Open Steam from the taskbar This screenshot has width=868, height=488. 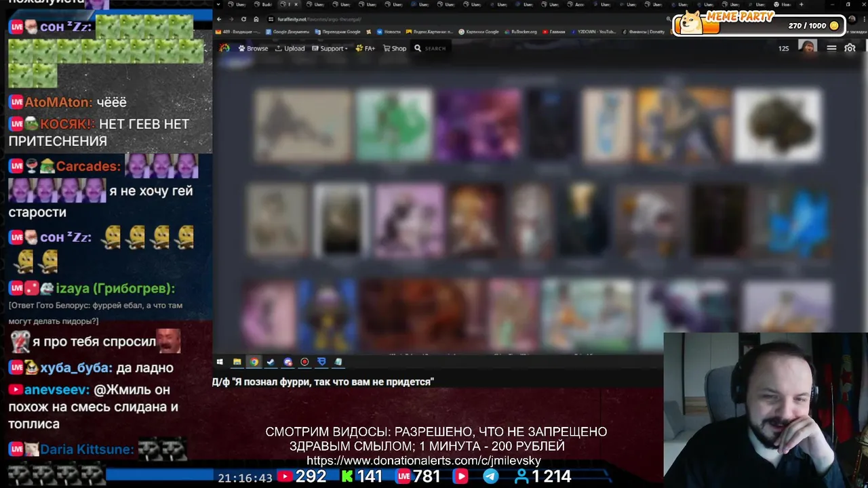271,362
